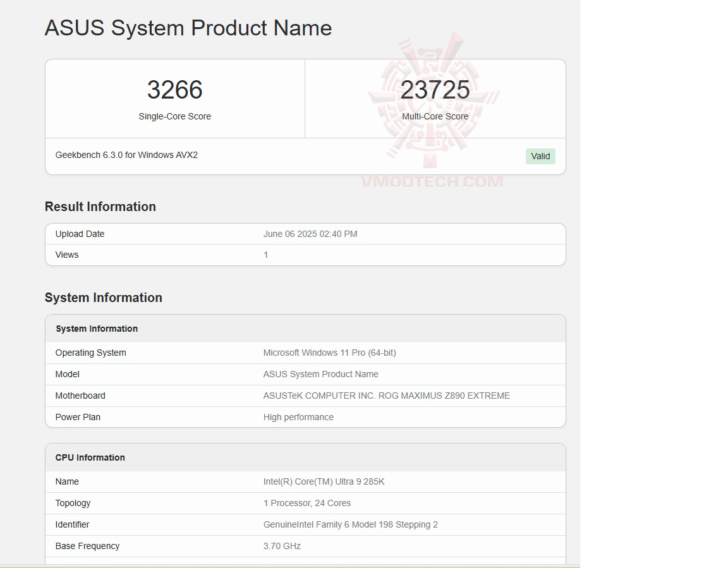This screenshot has width=728, height=568.
Task: Click the Result Information heading
Action: pos(100,207)
